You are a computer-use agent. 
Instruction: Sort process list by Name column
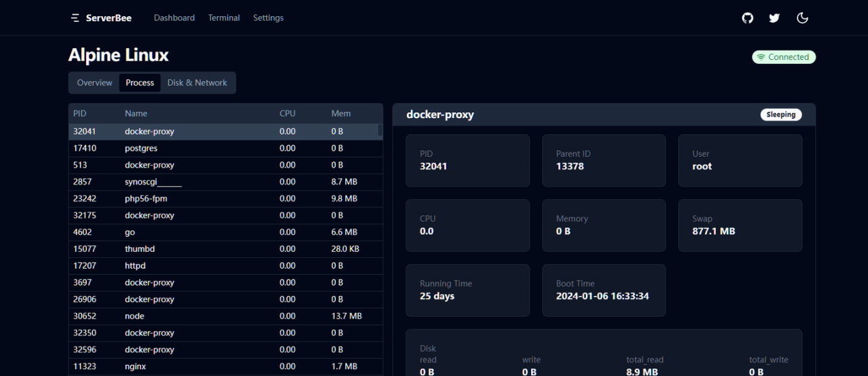[x=136, y=113]
